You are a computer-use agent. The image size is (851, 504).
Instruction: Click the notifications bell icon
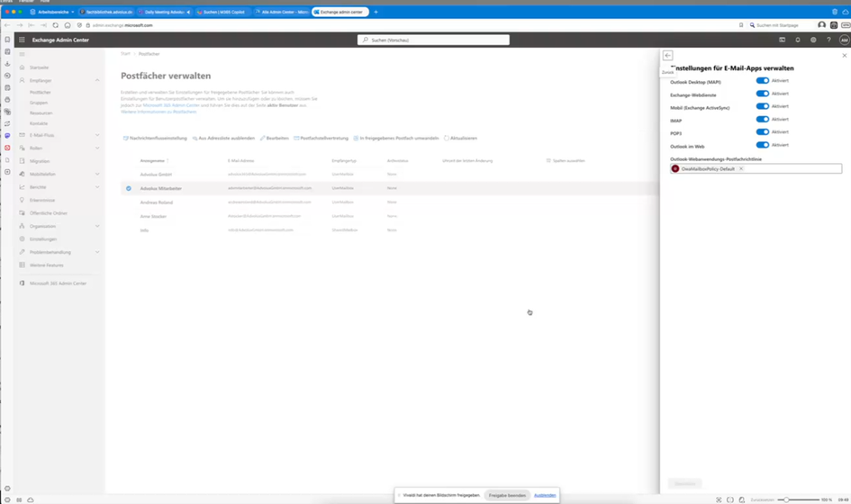tap(797, 40)
